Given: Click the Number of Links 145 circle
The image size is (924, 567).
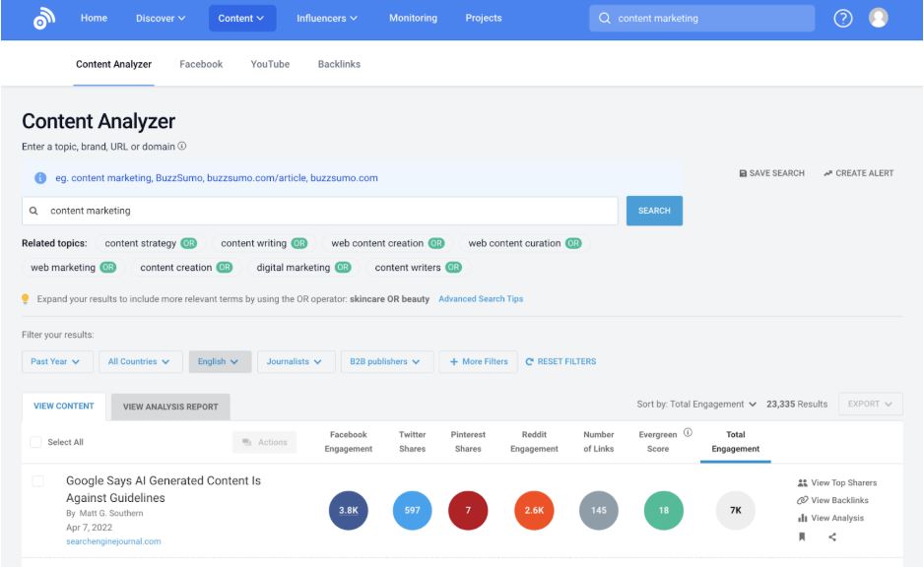Looking at the screenshot, I should pos(599,510).
